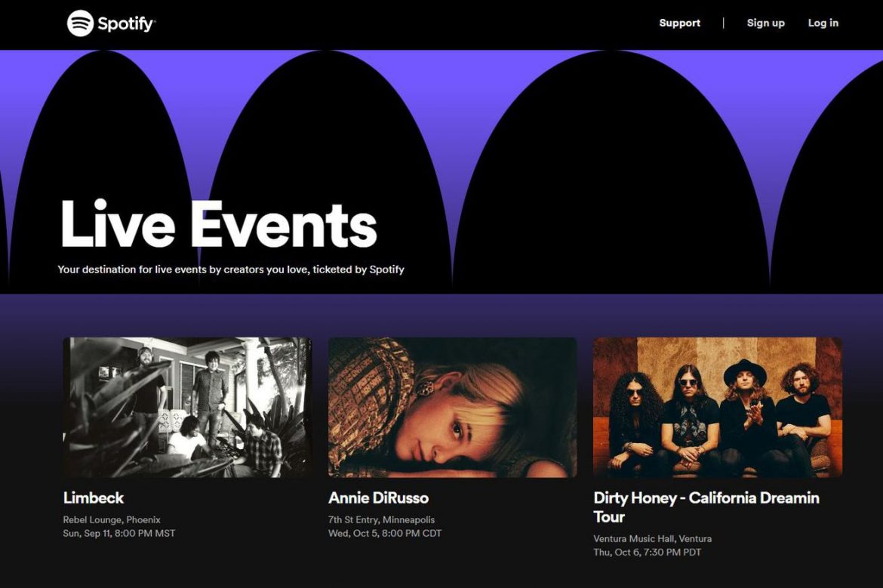Click the Spotify circular logo icon

(80, 23)
